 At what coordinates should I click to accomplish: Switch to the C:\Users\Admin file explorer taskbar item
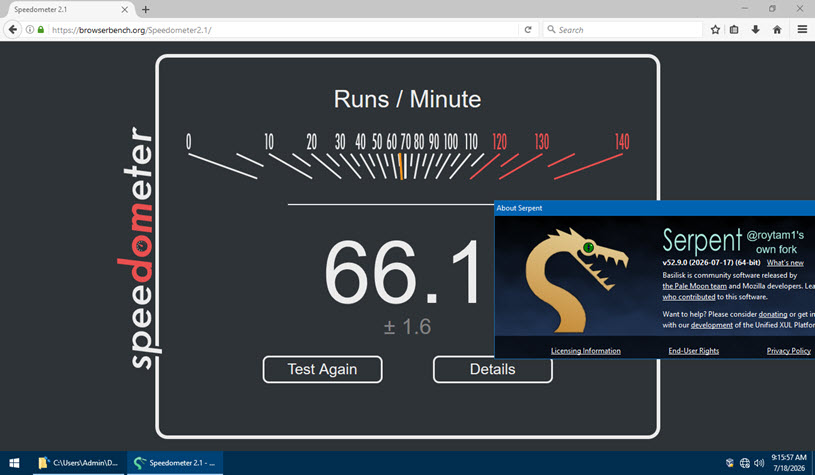78,463
